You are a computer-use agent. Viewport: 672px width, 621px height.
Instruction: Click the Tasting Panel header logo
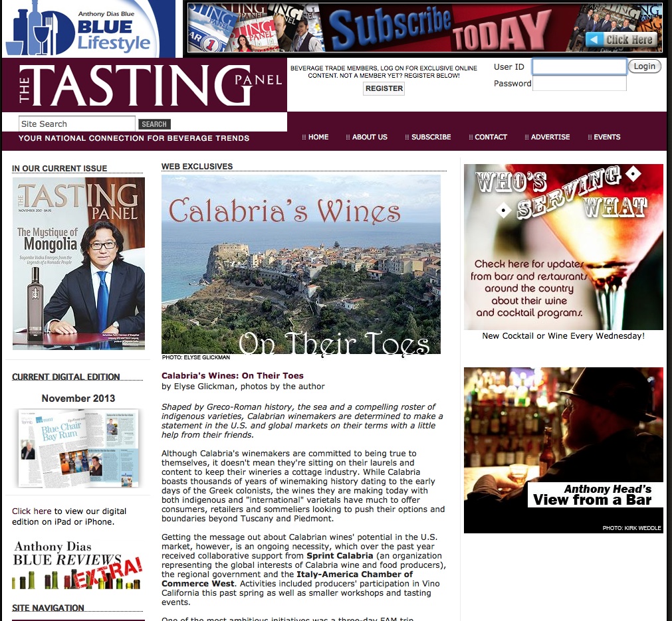pyautogui.click(x=144, y=85)
